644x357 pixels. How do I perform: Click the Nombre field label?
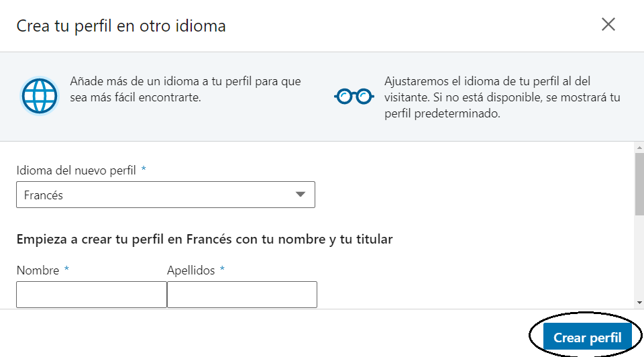click(x=38, y=270)
